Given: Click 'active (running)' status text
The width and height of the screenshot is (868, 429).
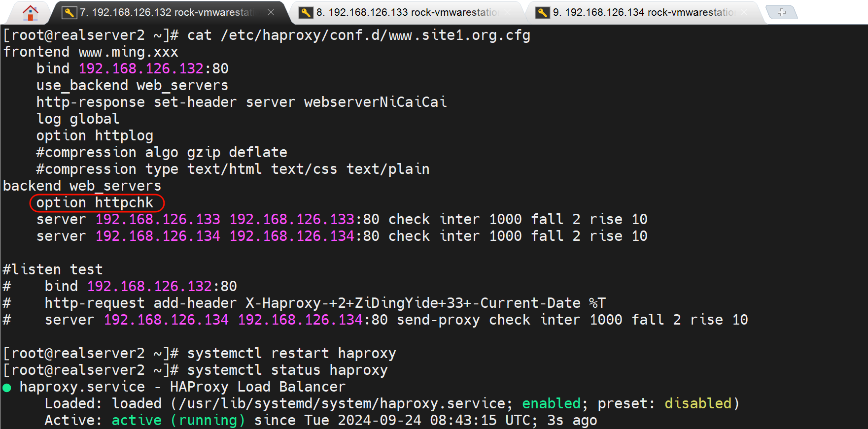Looking at the screenshot, I should [178, 420].
